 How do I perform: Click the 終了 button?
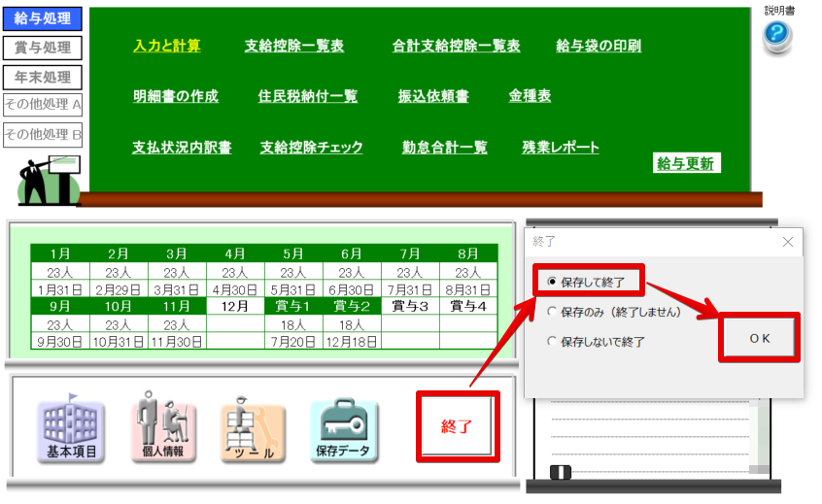[x=457, y=426]
